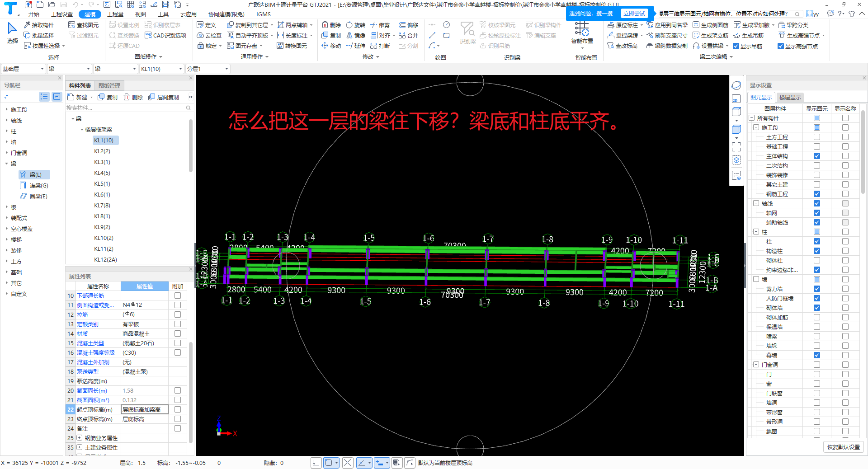Click 起点顶标高 value field
Viewport: 868px width, 469px height.
coord(144,409)
